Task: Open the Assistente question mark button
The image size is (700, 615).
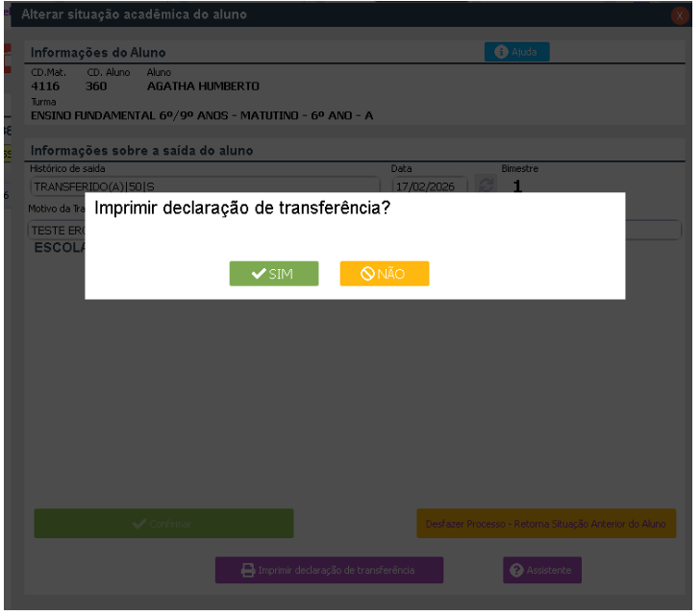Action: [541, 570]
